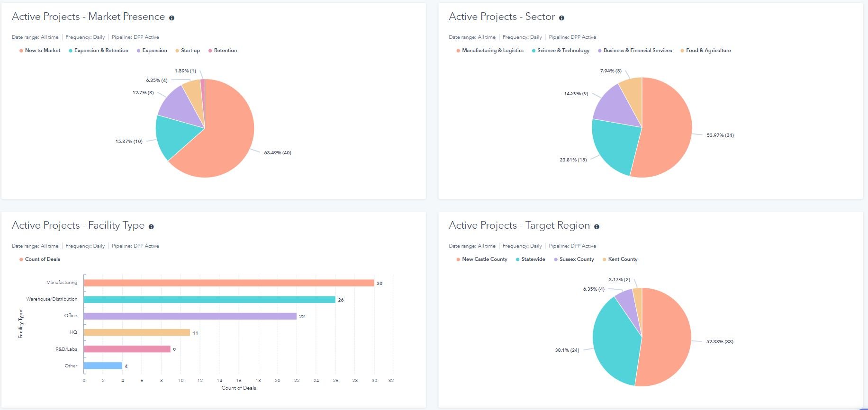Open Active Projects - Facility Type report title
The width and height of the screenshot is (868, 410).
click(78, 225)
